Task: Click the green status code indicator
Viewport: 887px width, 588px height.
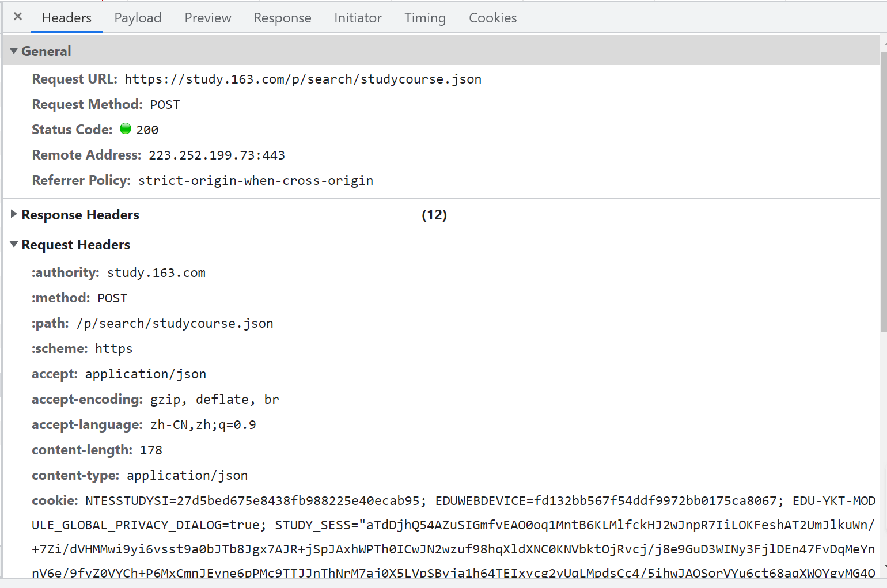Action: pyautogui.click(x=126, y=129)
